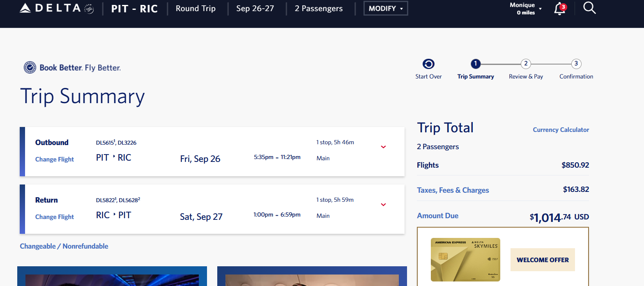Viewport: 644px width, 286px height.
Task: Expand the Outbound flight details chevron
Action: 383,147
